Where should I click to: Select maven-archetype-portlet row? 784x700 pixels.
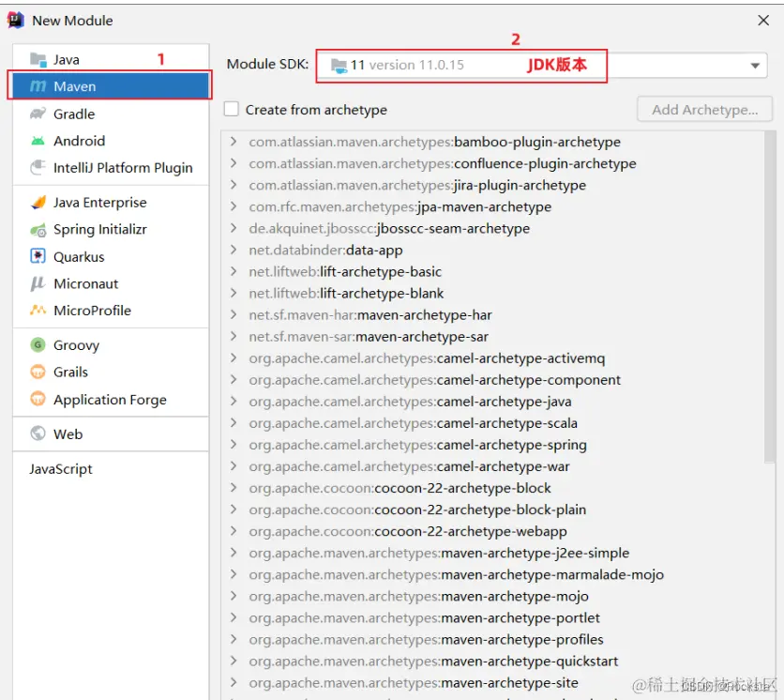click(x=492, y=617)
